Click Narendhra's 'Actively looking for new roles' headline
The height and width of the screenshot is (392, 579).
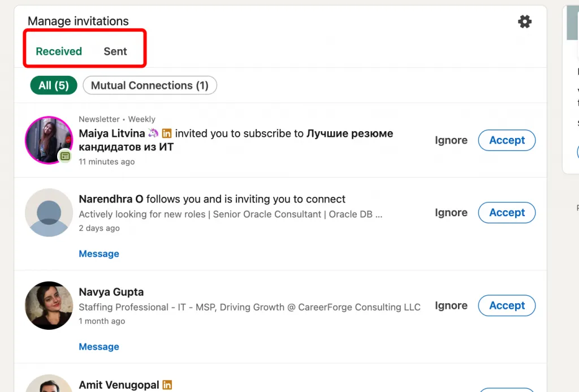coord(231,214)
